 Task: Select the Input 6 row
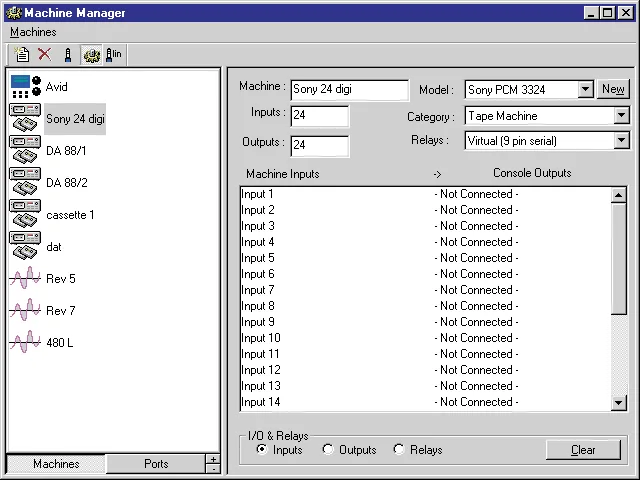pos(425,274)
